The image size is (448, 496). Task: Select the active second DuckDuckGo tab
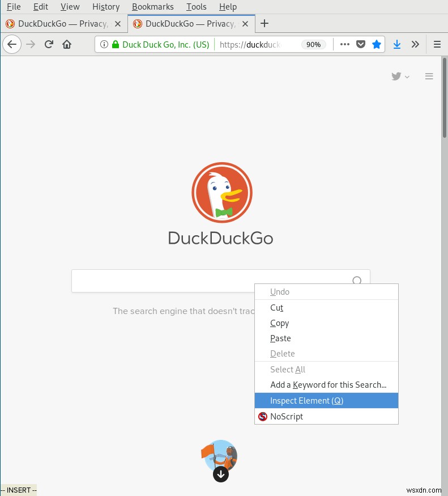coord(191,24)
